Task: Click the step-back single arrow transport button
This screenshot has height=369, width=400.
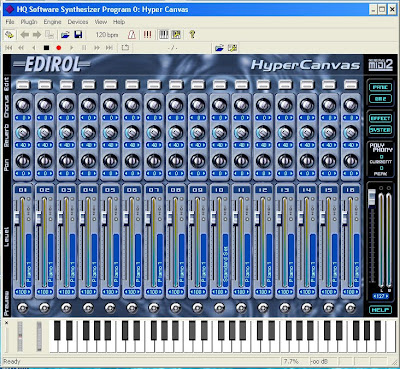Action: pos(34,48)
